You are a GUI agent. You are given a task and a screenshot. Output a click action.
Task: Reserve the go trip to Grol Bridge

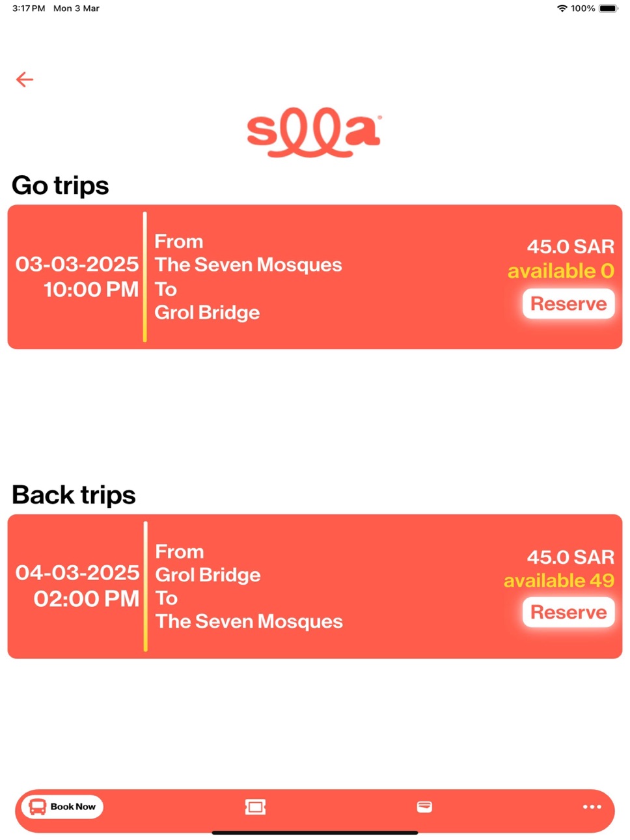[569, 303]
